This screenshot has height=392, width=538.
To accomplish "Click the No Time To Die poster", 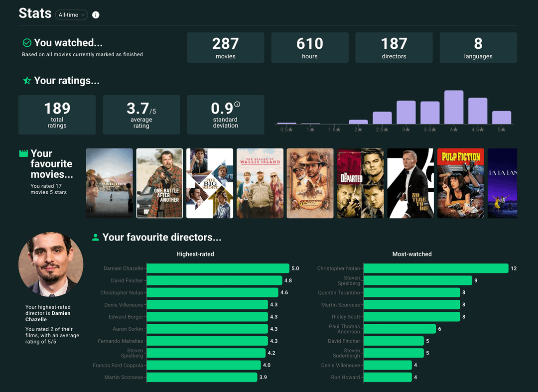I will 410,183.
